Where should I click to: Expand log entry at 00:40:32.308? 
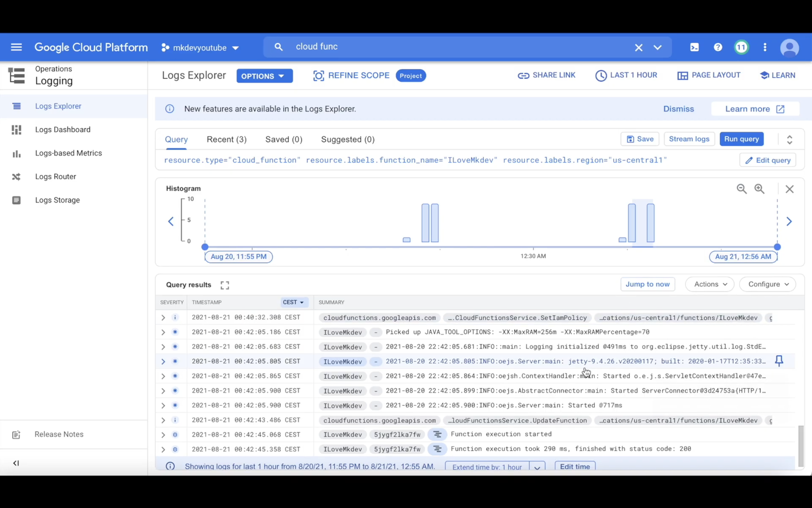pos(163,317)
